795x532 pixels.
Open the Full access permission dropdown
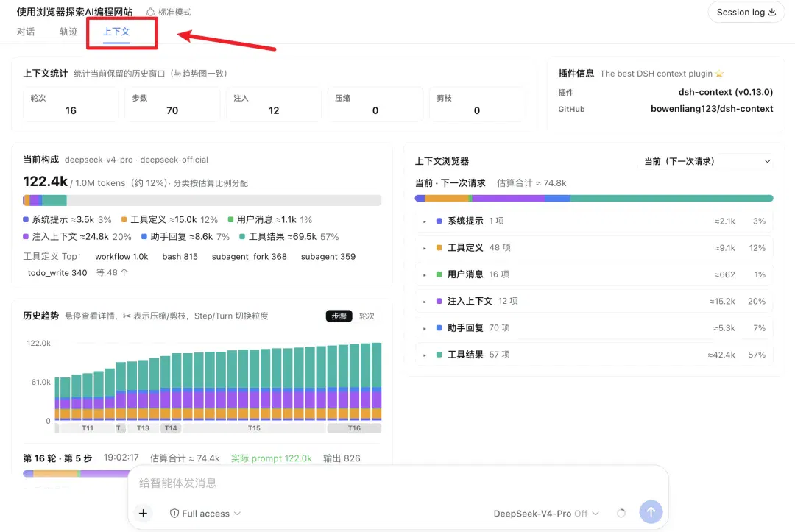(x=205, y=514)
